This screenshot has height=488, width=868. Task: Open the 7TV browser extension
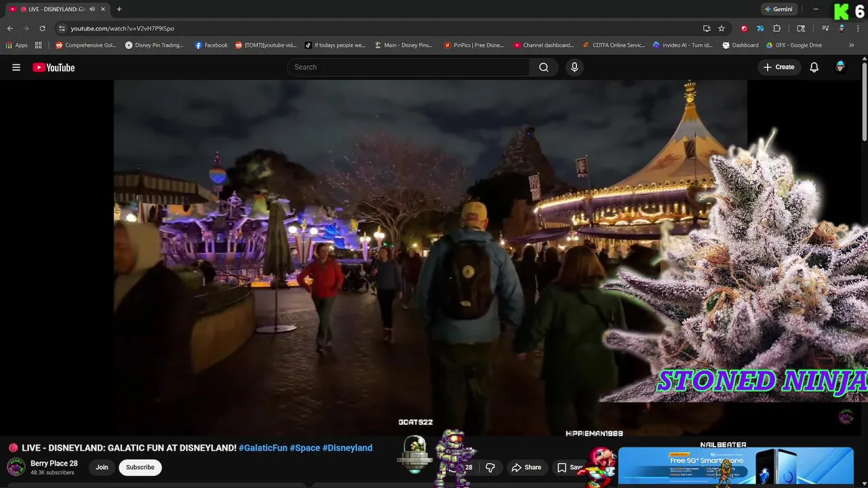pyautogui.click(x=760, y=28)
